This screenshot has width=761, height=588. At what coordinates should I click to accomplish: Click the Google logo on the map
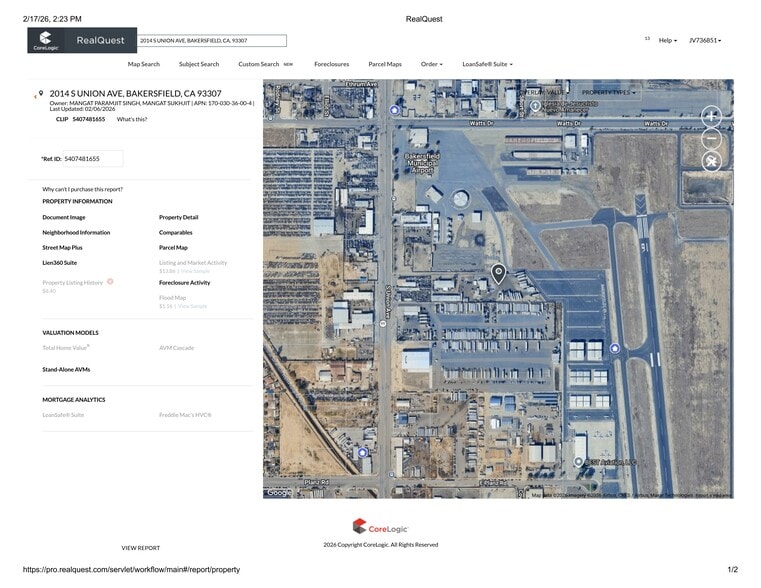click(279, 492)
